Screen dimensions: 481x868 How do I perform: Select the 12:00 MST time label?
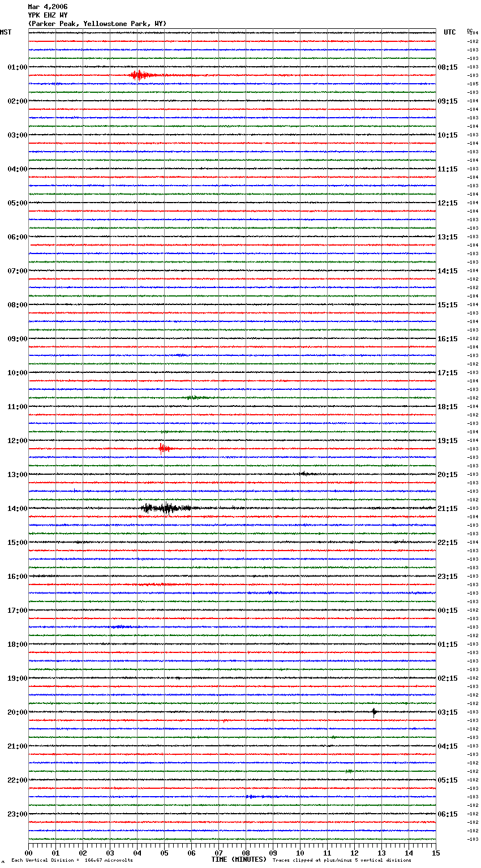tap(18, 441)
